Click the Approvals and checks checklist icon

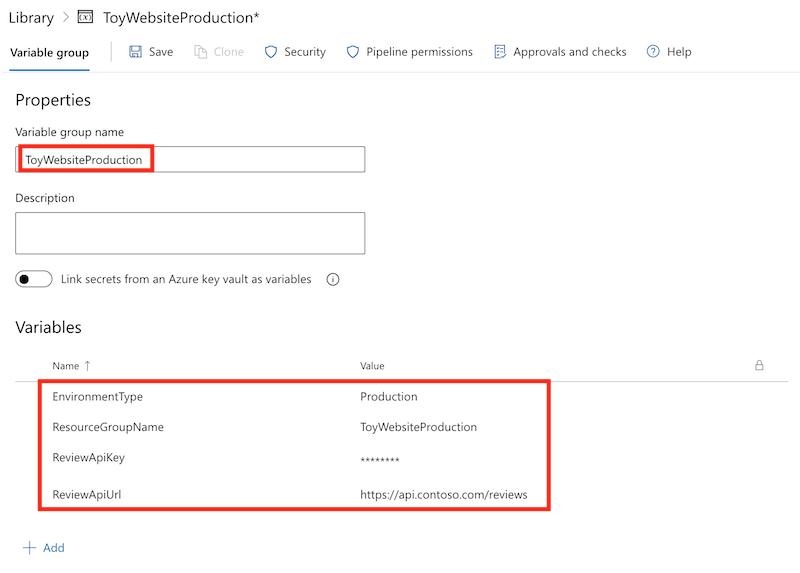(500, 52)
